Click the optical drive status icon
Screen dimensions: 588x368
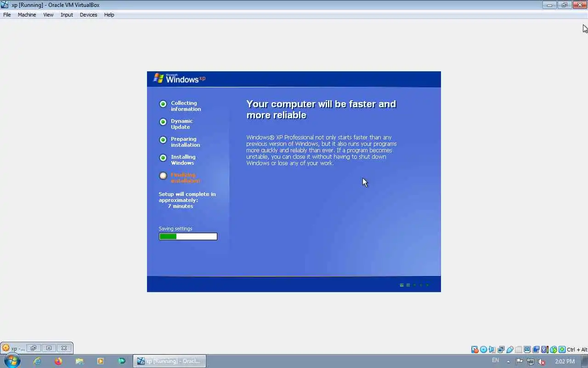pyautogui.click(x=484, y=350)
